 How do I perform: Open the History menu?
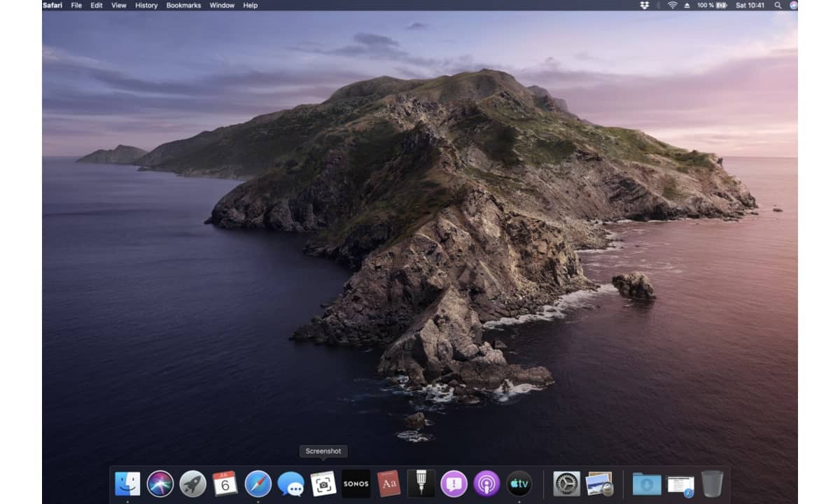pyautogui.click(x=146, y=5)
